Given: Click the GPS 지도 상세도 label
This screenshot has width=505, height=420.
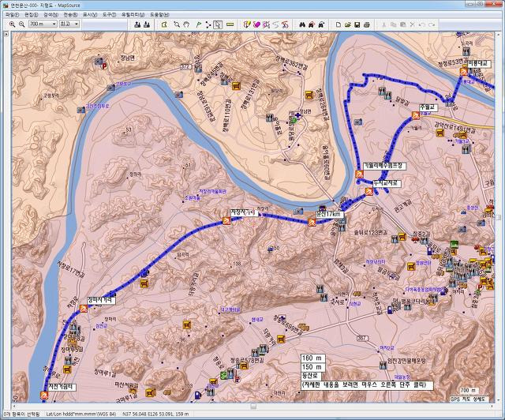Looking at the screenshot, I should pos(469,399).
